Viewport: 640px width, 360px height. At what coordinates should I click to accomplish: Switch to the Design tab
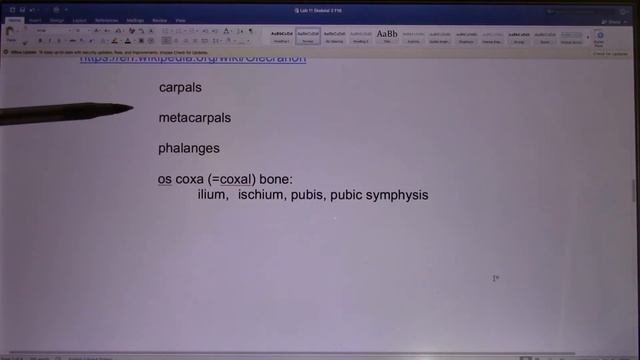point(57,20)
